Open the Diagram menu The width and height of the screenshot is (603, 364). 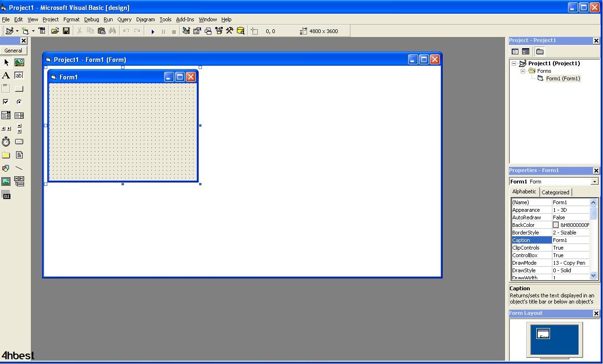point(145,19)
